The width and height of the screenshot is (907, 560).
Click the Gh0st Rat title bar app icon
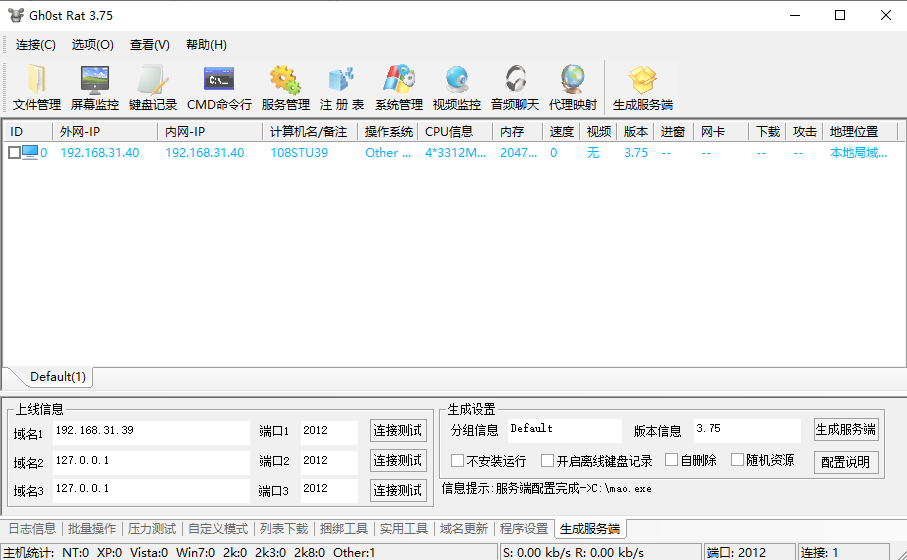point(16,15)
